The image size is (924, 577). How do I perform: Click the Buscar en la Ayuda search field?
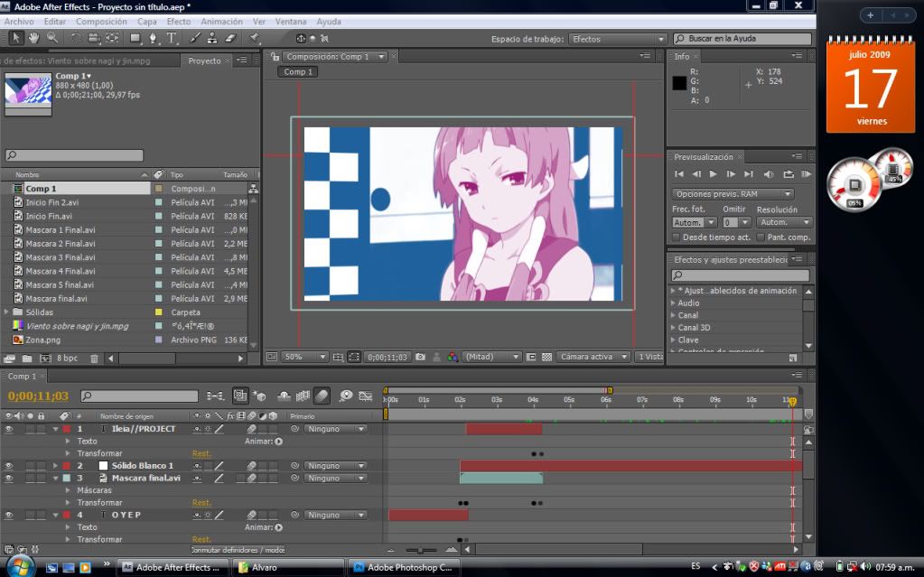(x=742, y=39)
